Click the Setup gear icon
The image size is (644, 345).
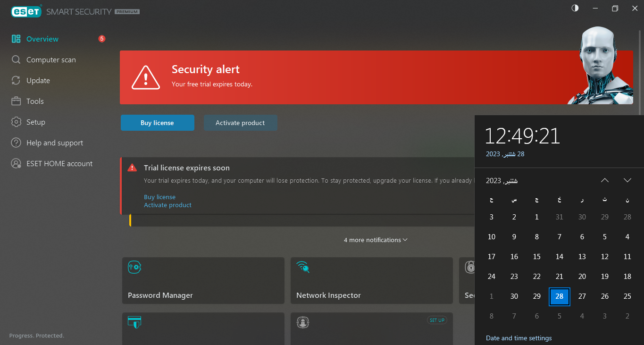click(16, 122)
